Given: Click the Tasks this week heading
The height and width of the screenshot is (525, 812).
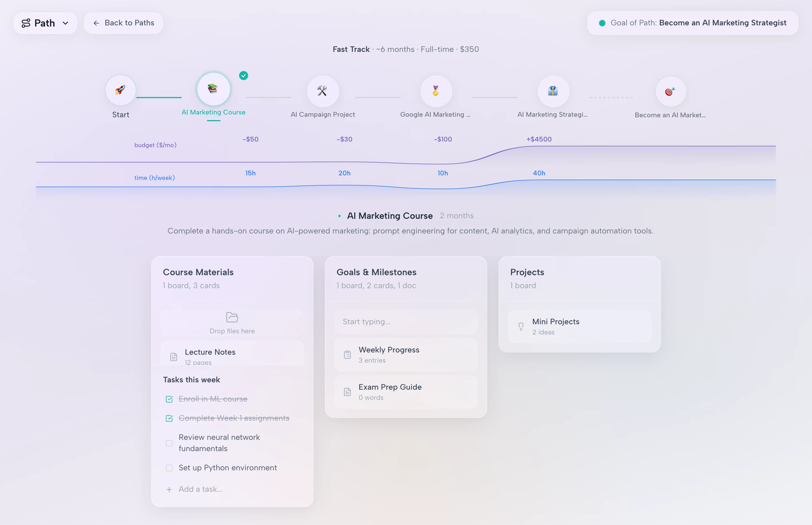Looking at the screenshot, I should coord(191,380).
